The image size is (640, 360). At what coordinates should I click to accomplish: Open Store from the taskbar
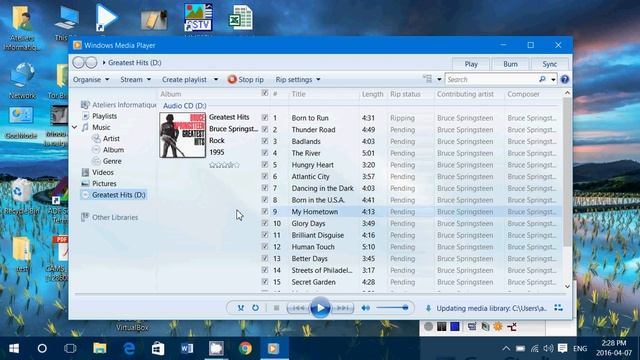158,348
